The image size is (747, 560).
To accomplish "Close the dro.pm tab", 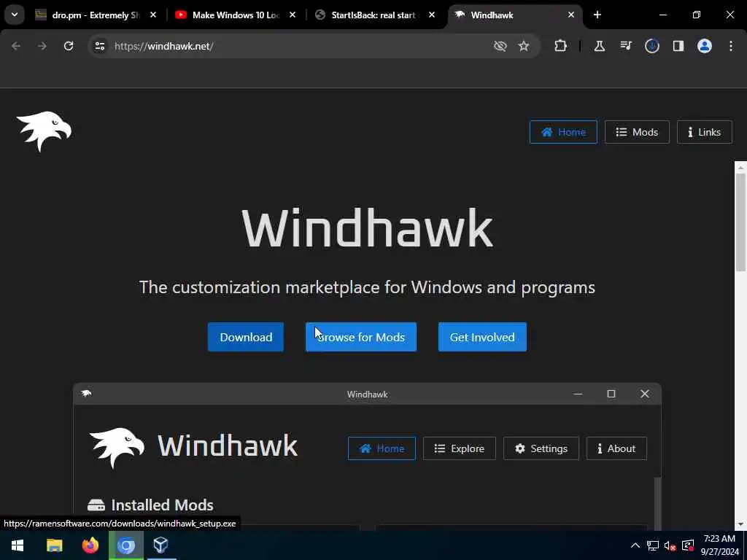I will click(153, 15).
